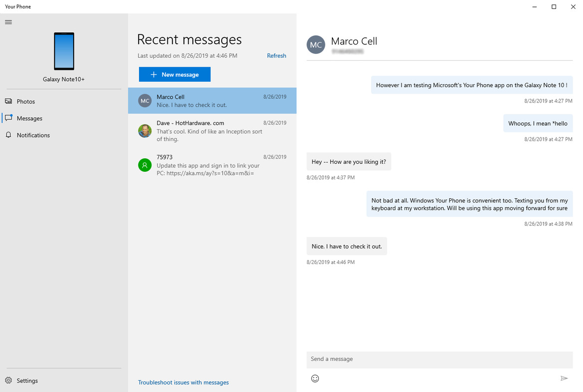Select the 'Nice. I have to check it out.' chat bubble

(x=346, y=247)
